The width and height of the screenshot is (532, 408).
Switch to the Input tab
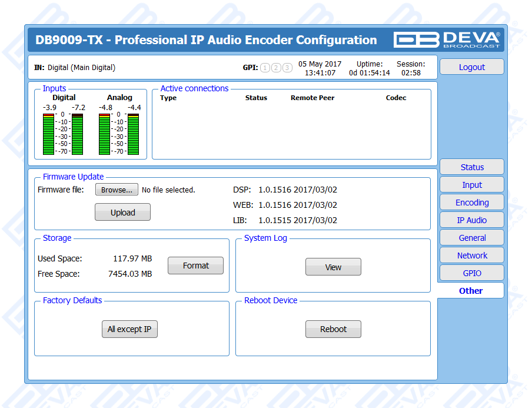[471, 185]
